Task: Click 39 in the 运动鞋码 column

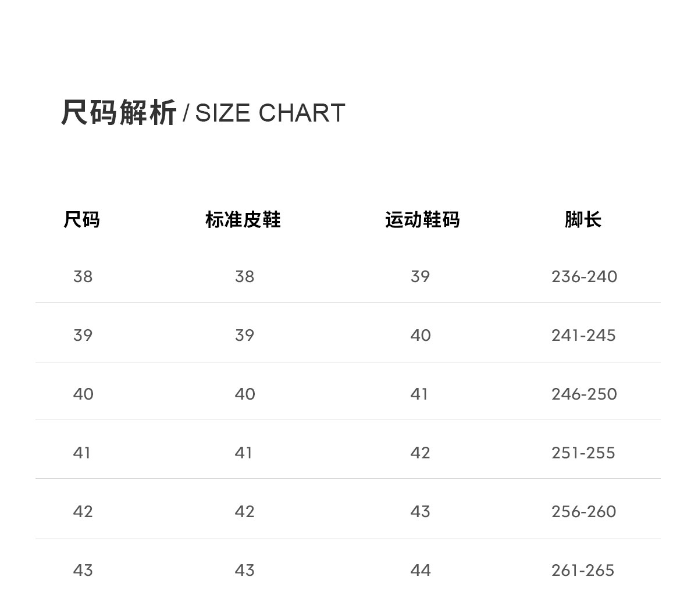Action: (420, 277)
